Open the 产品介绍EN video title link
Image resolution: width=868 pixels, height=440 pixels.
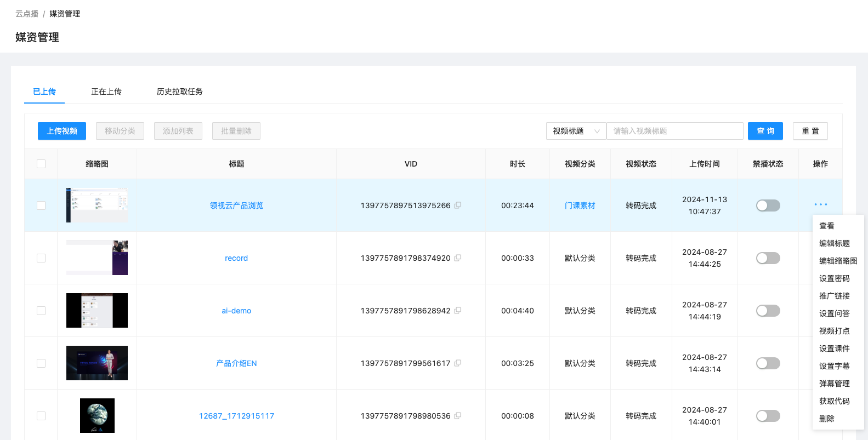[236, 363]
